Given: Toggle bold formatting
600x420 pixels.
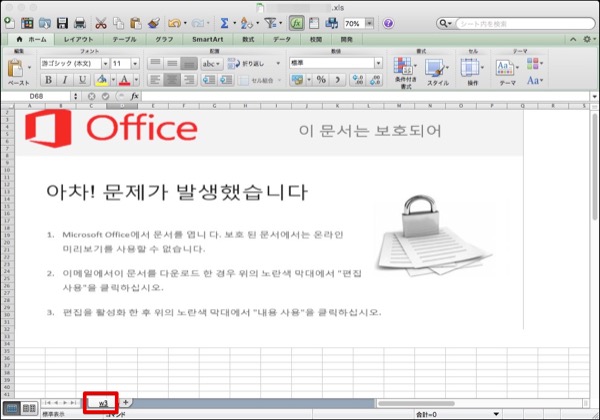Looking at the screenshot, I should click(49, 80).
